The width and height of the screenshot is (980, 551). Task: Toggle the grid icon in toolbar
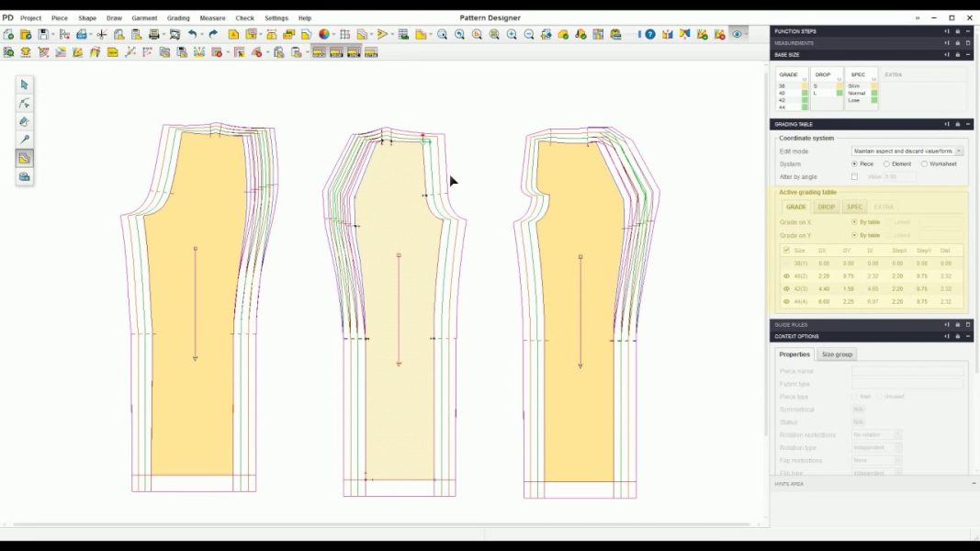coord(345,34)
